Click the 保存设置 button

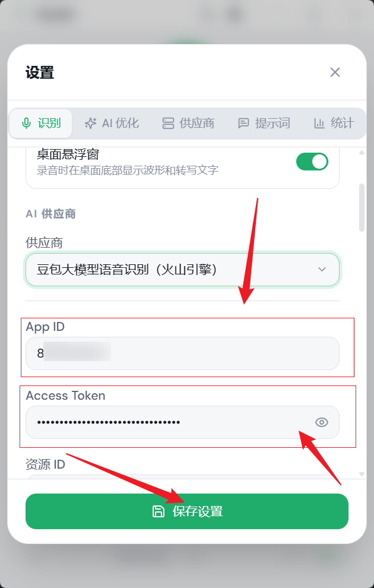187,511
